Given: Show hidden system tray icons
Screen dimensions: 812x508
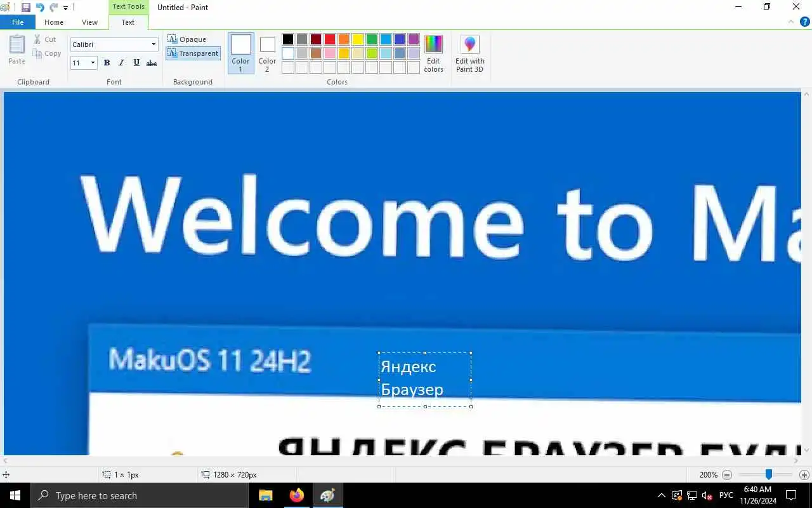Looking at the screenshot, I should tap(661, 495).
